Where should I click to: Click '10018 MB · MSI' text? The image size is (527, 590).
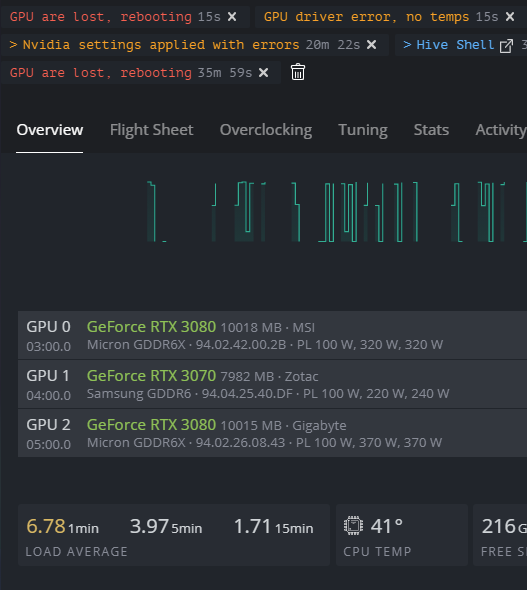[267, 328]
